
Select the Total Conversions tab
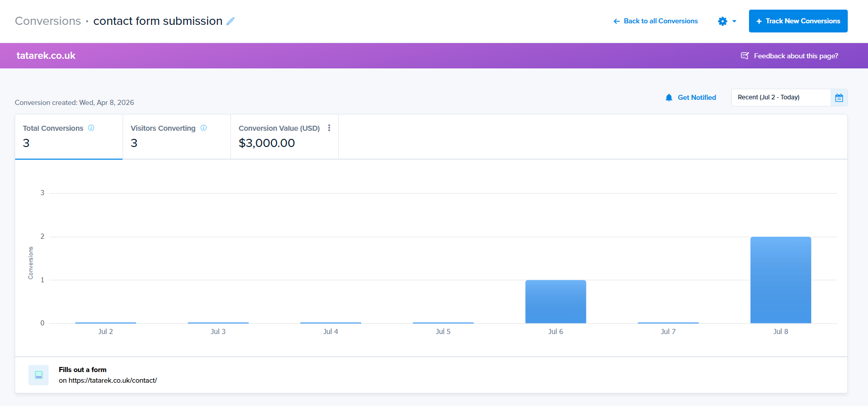(69, 137)
